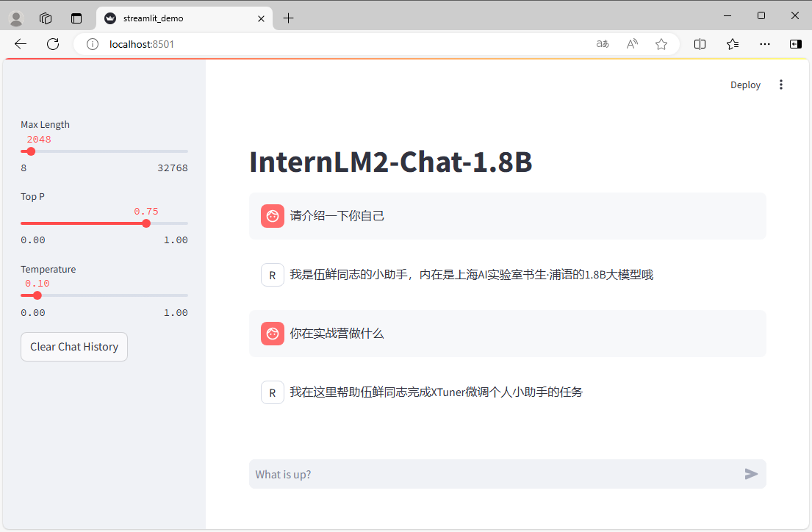This screenshot has width=812, height=532.
Task: Add page to favorites star icon
Action: pyautogui.click(x=661, y=44)
